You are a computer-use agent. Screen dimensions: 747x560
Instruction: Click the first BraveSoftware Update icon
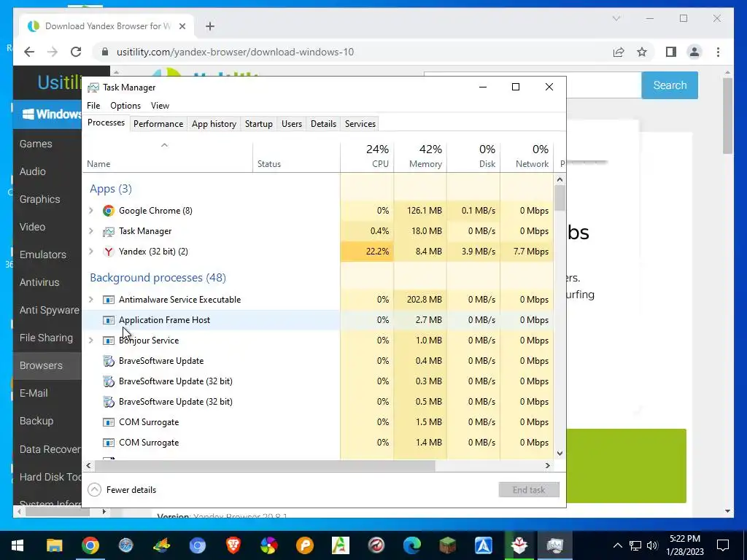[x=109, y=361]
